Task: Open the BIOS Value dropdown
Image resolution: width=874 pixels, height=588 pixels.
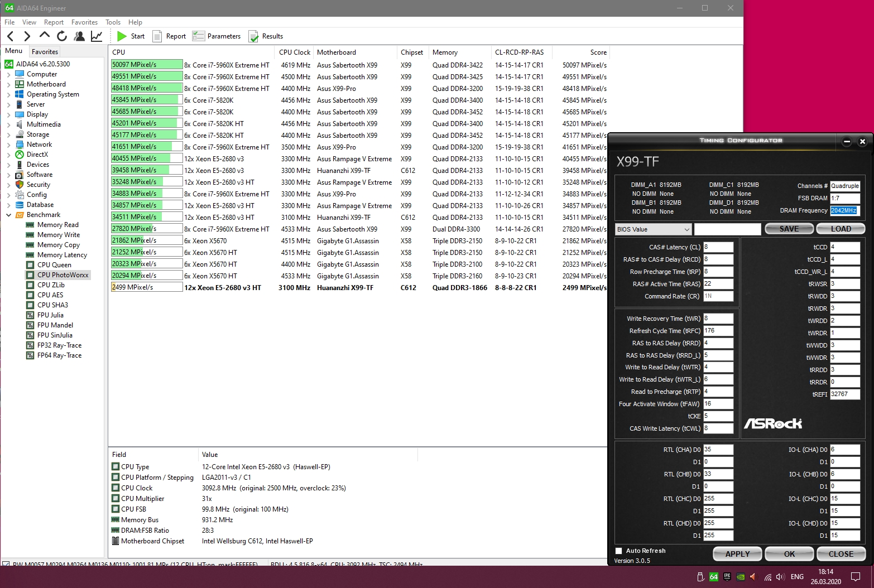Action: [x=654, y=229]
